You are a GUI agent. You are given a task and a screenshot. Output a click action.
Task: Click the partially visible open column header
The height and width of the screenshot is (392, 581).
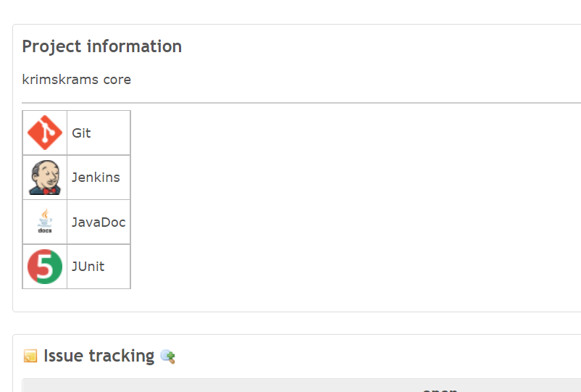pos(440,389)
